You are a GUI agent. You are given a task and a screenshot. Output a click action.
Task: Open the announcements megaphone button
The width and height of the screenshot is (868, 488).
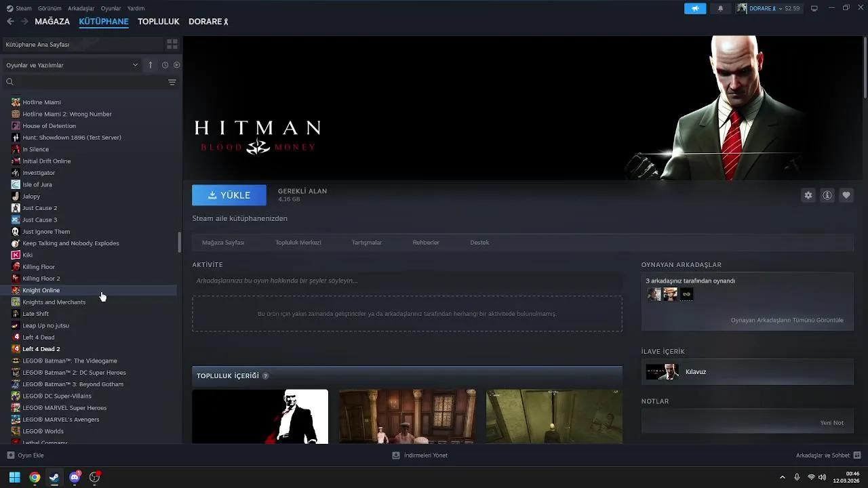[694, 8]
